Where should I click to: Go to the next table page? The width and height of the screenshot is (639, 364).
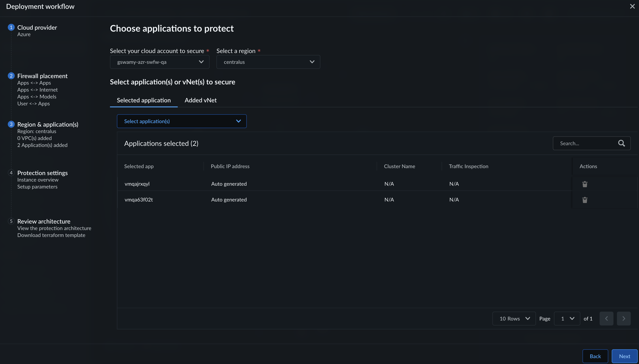pos(623,318)
